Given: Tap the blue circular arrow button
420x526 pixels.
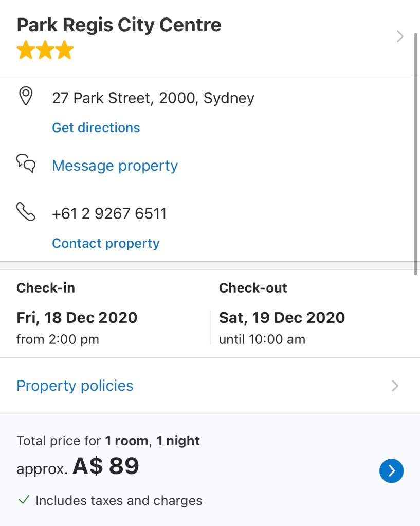Looking at the screenshot, I should tap(391, 470).
